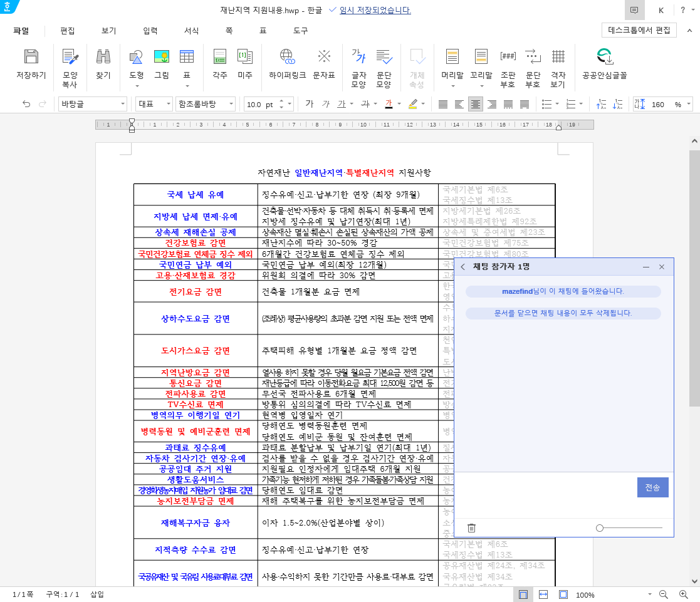Toggle bold (가) formatting
The image size is (700, 602).
(309, 104)
